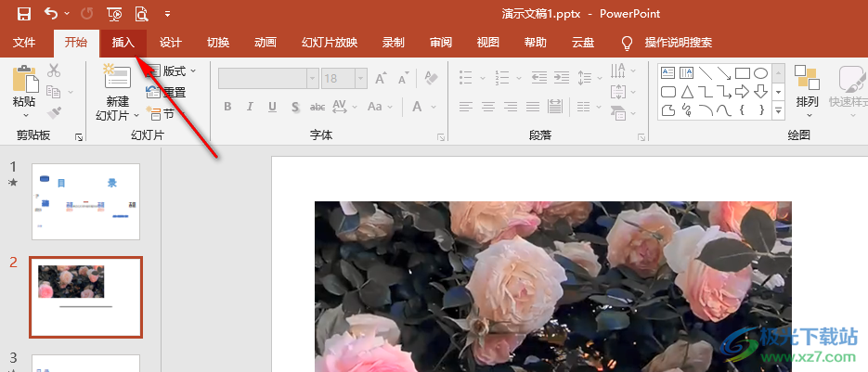The height and width of the screenshot is (372, 868).
Task: Open the font size dropdown
Action: (359, 80)
